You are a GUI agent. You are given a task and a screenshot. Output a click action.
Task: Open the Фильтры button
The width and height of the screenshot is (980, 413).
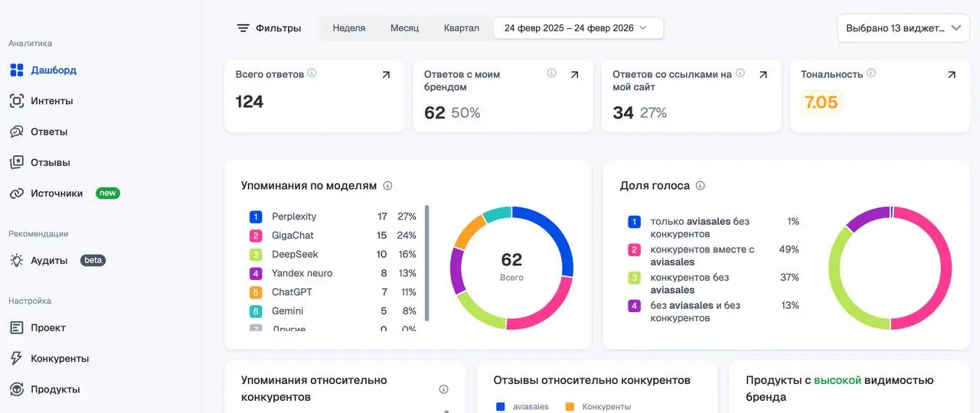[269, 28]
